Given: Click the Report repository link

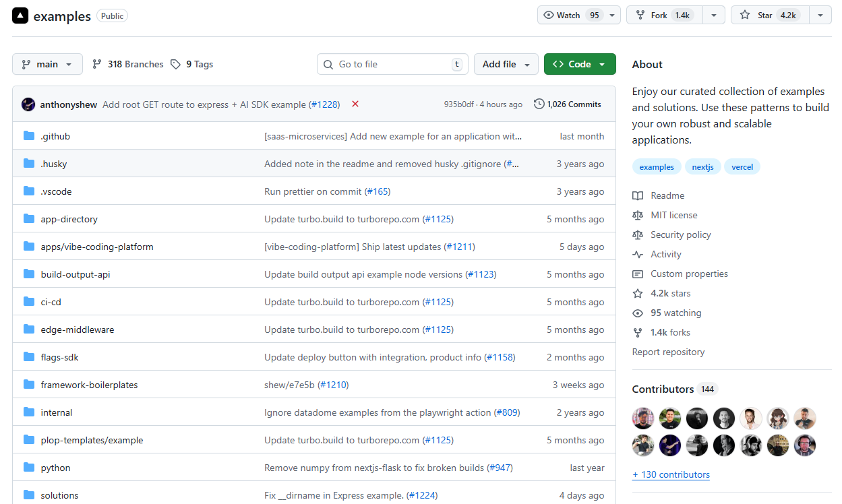Looking at the screenshot, I should click(668, 352).
